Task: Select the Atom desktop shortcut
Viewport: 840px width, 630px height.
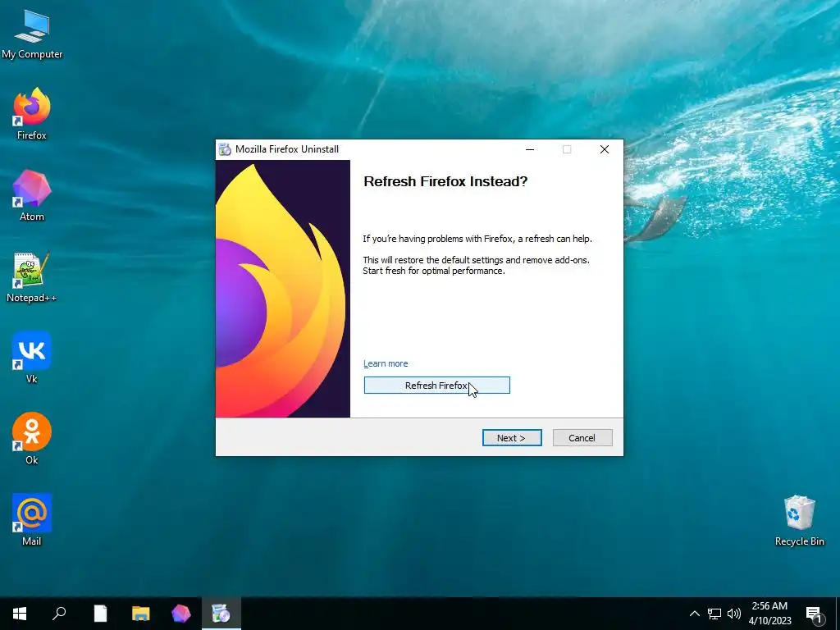Action: 32,195
